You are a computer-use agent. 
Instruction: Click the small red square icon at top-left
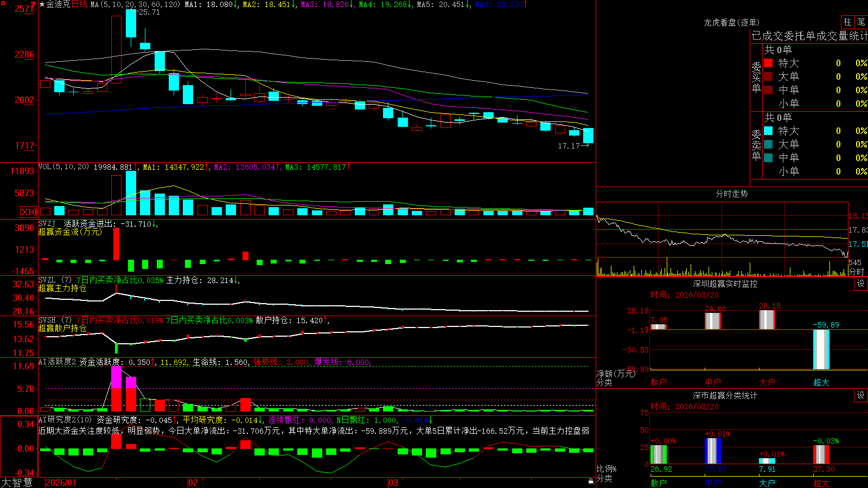tap(3, 3)
